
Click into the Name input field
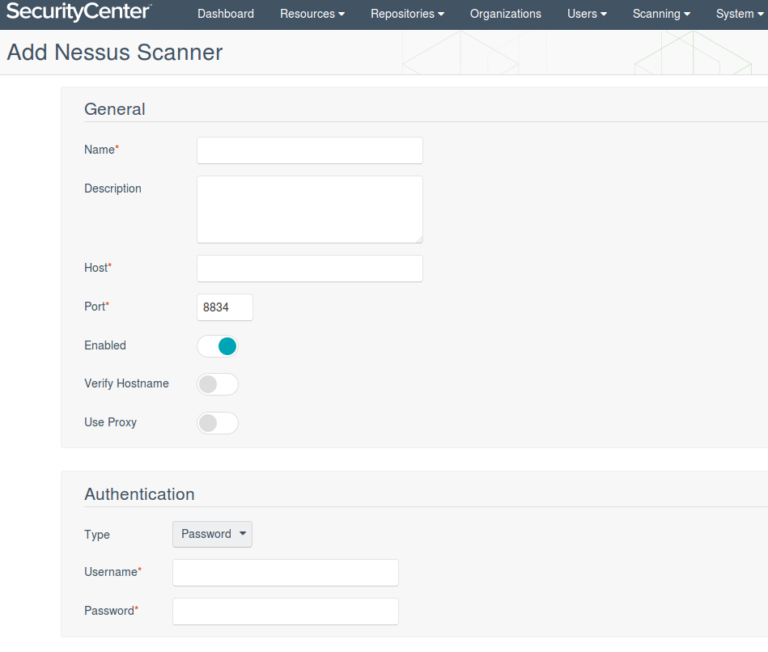(310, 150)
